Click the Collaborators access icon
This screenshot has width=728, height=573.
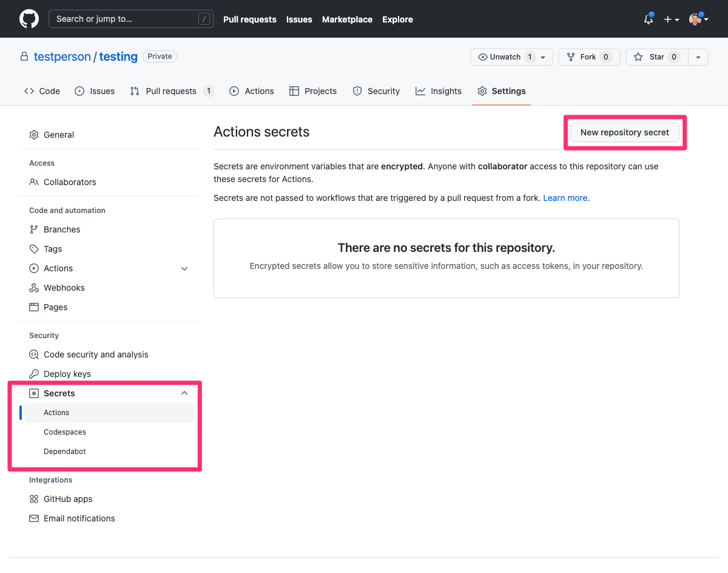click(x=34, y=181)
